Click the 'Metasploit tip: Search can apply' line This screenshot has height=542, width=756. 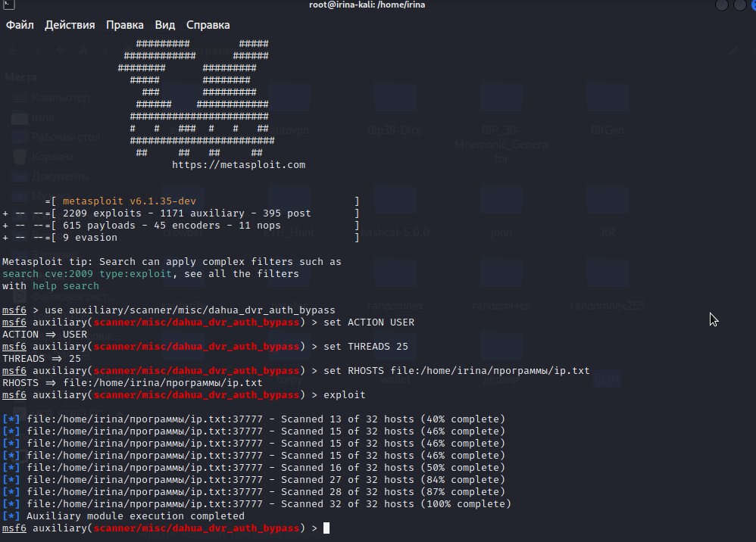click(x=172, y=262)
